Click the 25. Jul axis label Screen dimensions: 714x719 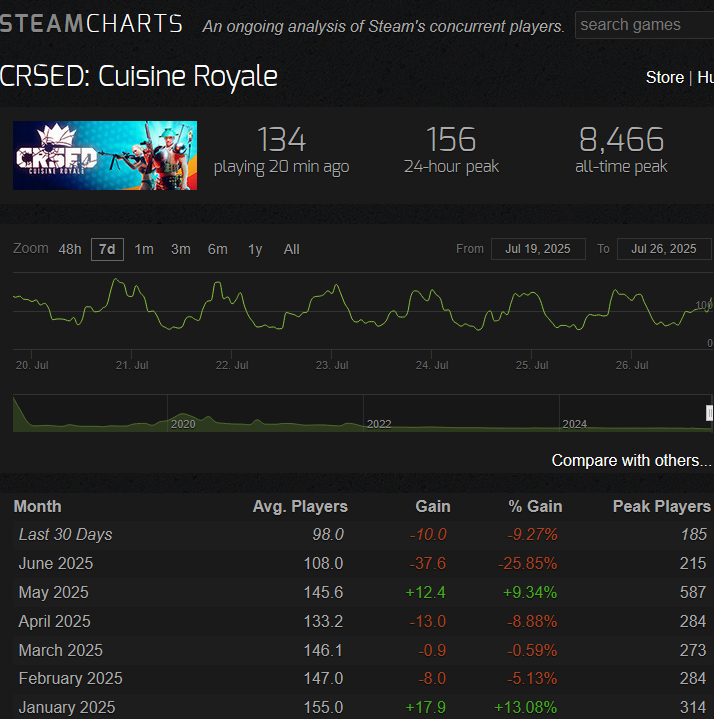[532, 365]
